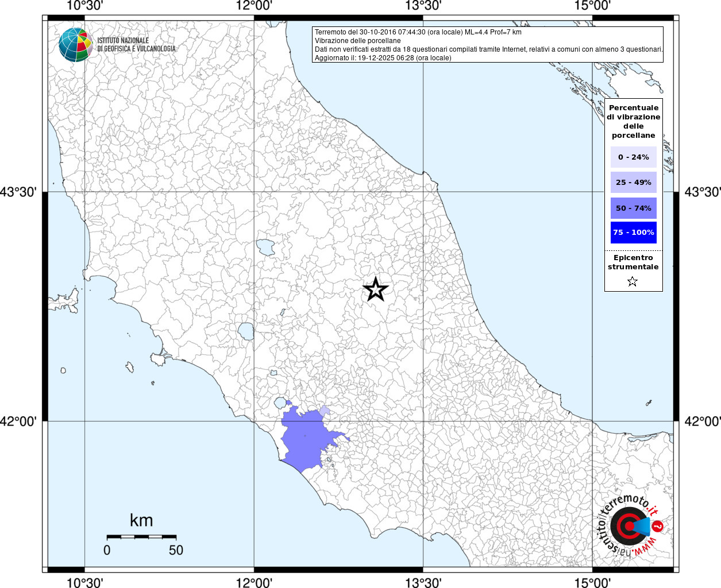The height and width of the screenshot is (588, 721).
Task: Click the legend epicenter star symbol
Action: [x=633, y=281]
